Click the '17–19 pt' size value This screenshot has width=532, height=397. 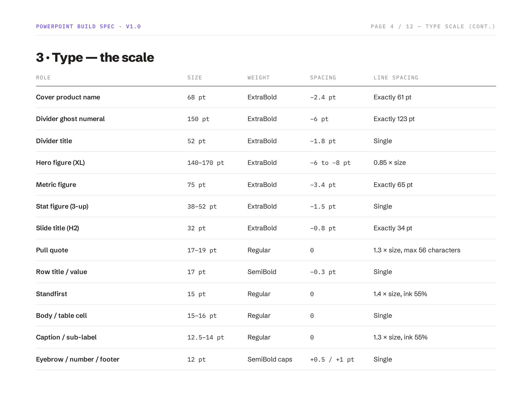202,250
